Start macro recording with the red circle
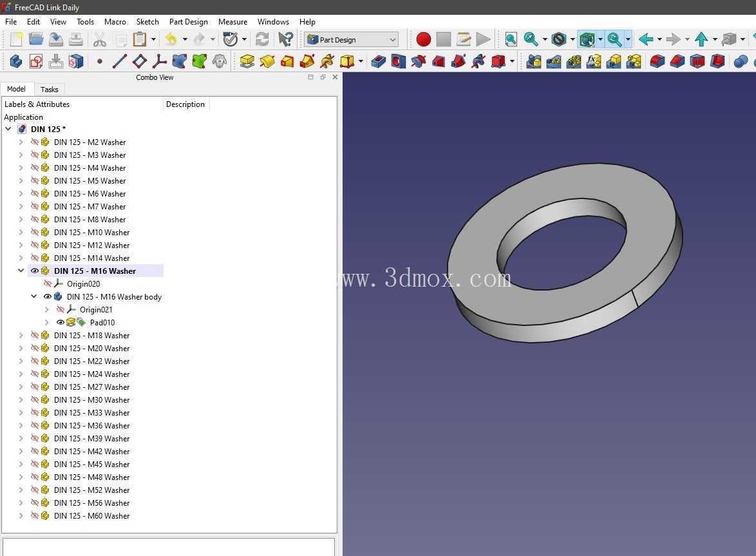Viewport: 756px width, 556px height. click(x=423, y=39)
